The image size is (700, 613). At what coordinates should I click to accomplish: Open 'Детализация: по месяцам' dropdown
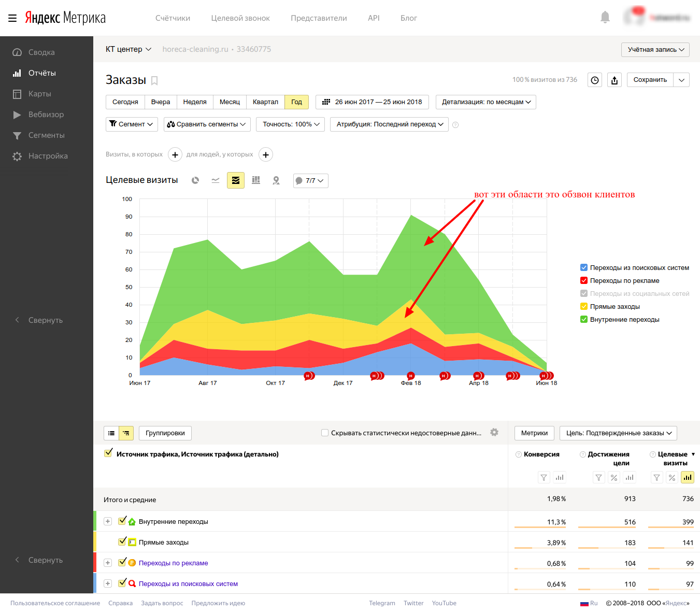485,102
